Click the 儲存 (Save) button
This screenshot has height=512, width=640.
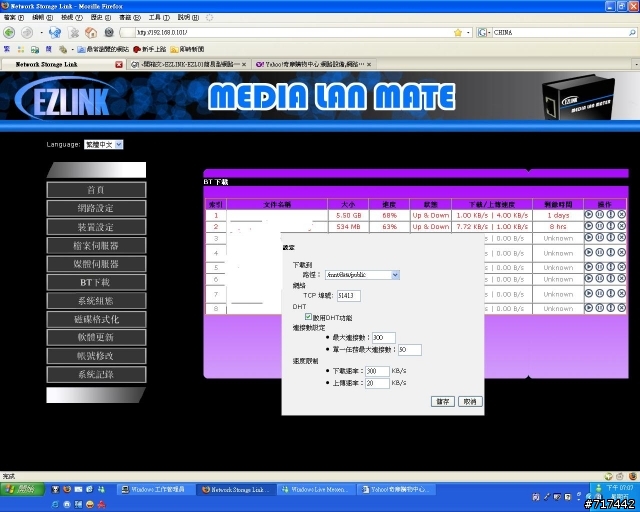[442, 401]
